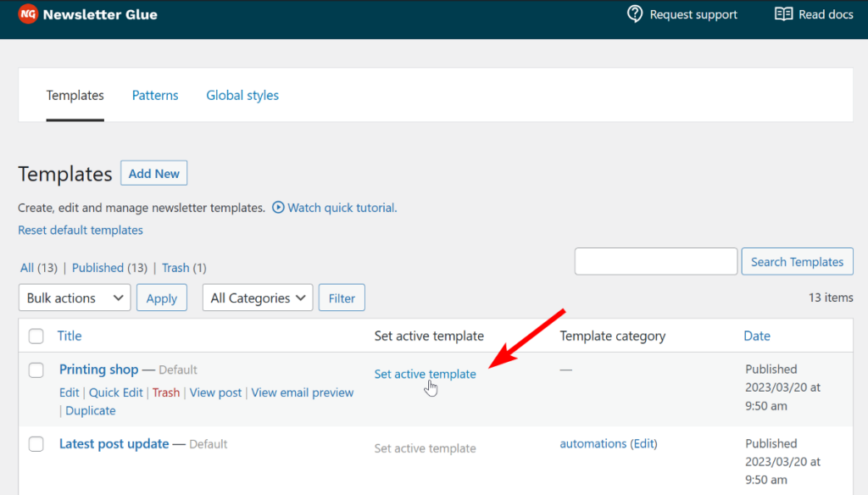Click Reset default templates
The image size is (868, 495).
tap(81, 230)
